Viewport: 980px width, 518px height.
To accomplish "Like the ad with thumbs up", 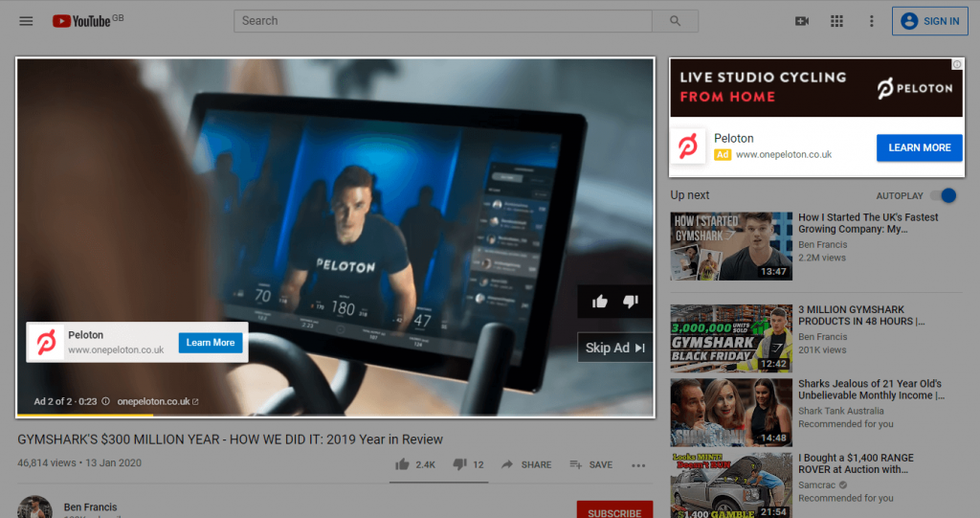I will click(600, 302).
